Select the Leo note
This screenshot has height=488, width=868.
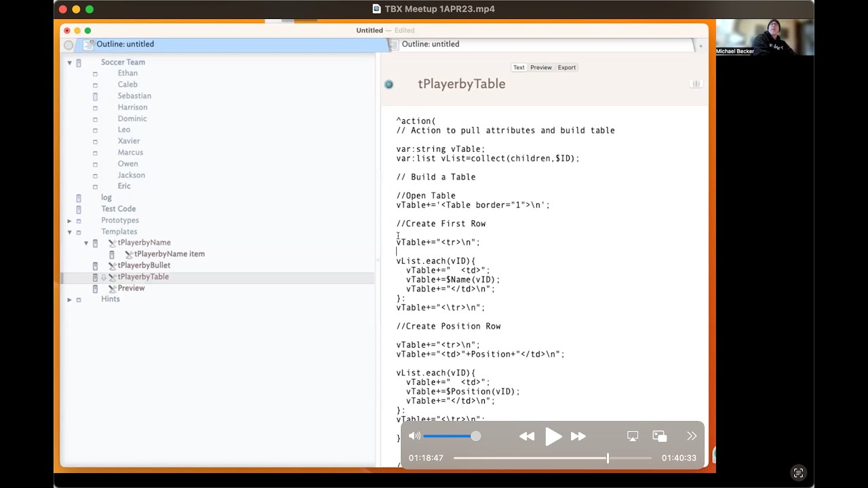pyautogui.click(x=123, y=129)
